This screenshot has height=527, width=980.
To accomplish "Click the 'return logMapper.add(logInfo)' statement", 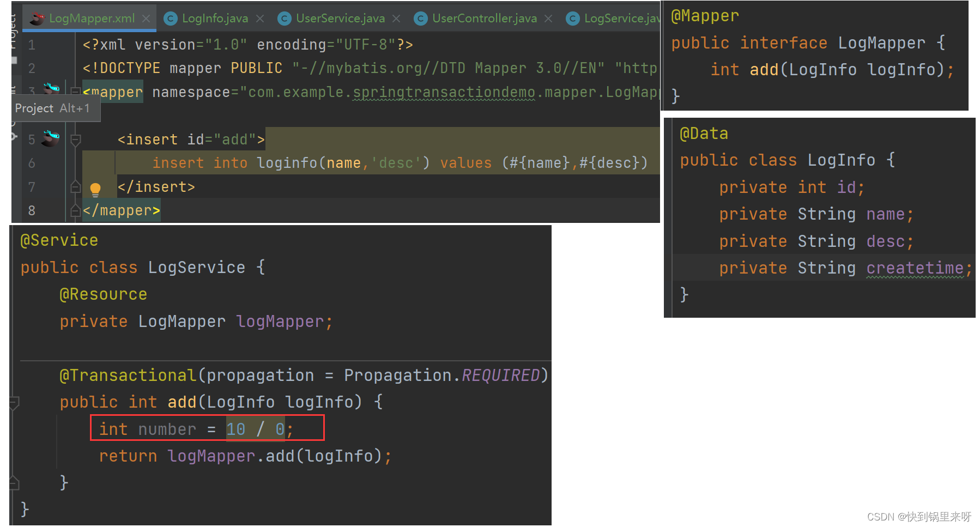I will point(245,456).
